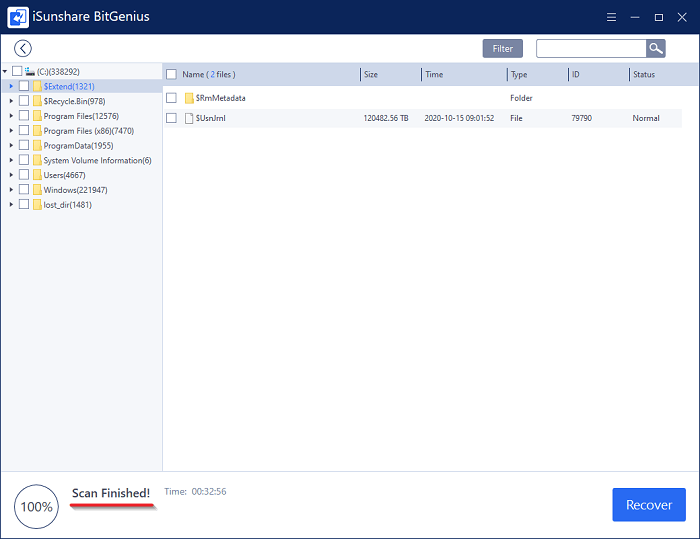Tick the $Recycle.Bin(978) checkbox
The image size is (700, 539).
pyautogui.click(x=24, y=101)
